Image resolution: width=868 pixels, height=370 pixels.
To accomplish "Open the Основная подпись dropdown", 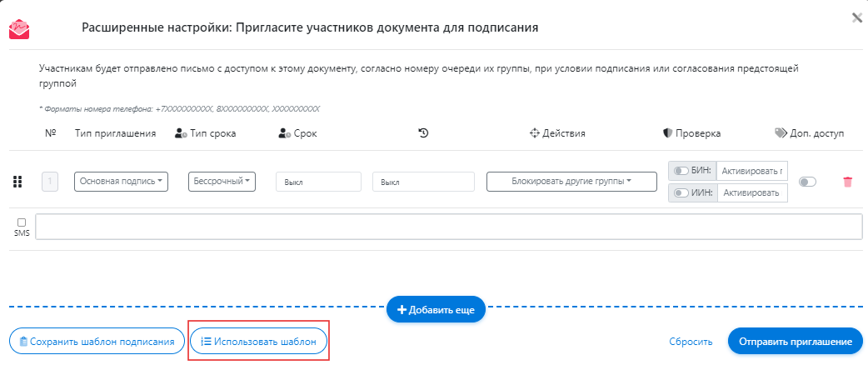I will click(x=122, y=182).
